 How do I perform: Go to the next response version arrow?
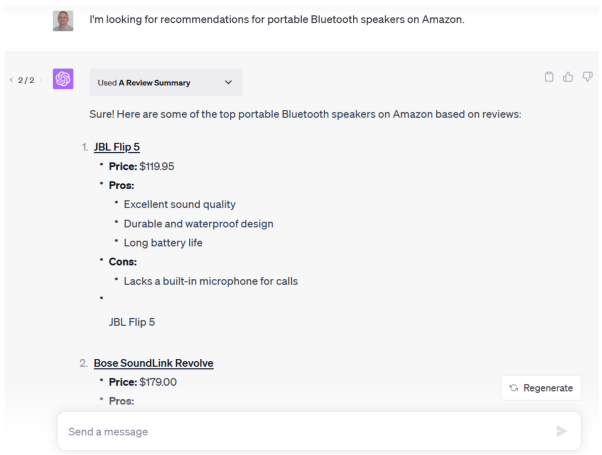pyautogui.click(x=41, y=80)
